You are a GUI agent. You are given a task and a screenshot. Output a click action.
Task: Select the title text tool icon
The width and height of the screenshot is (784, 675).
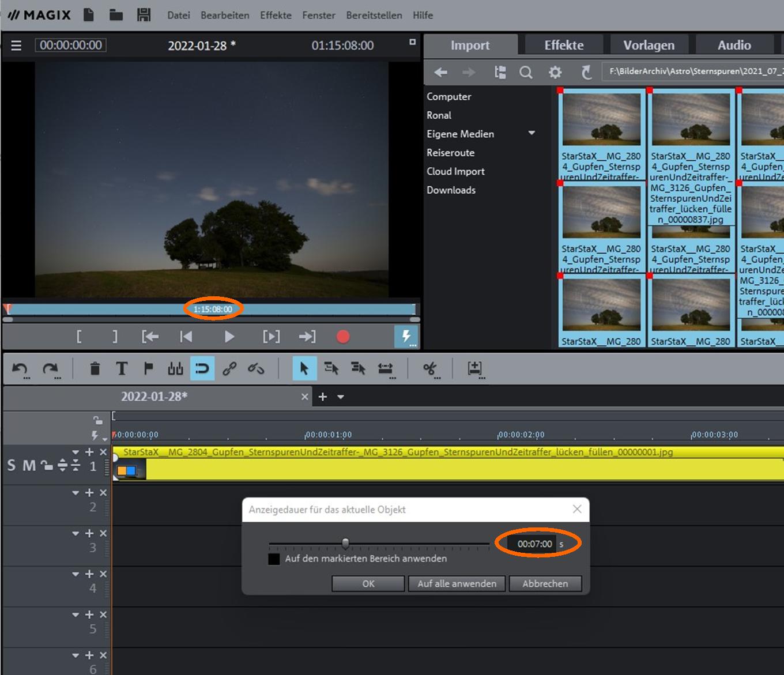121,368
